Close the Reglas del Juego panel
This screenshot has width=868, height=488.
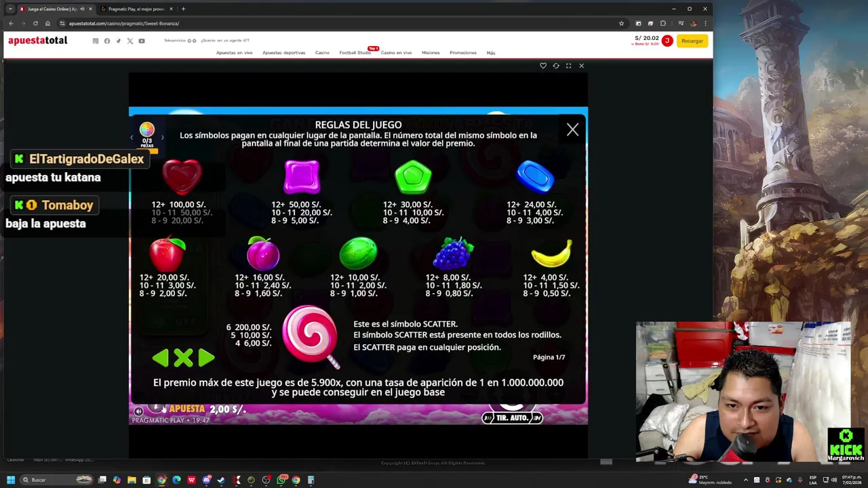(x=572, y=129)
